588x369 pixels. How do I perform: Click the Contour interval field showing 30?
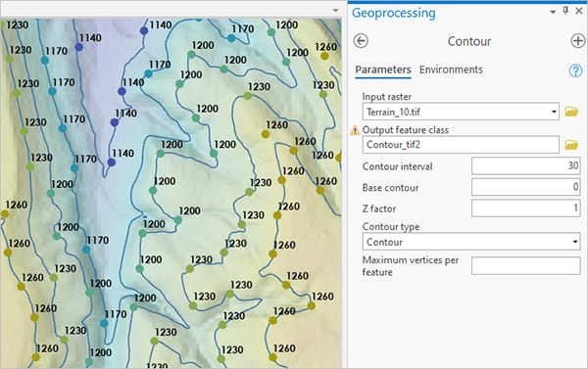(525, 165)
